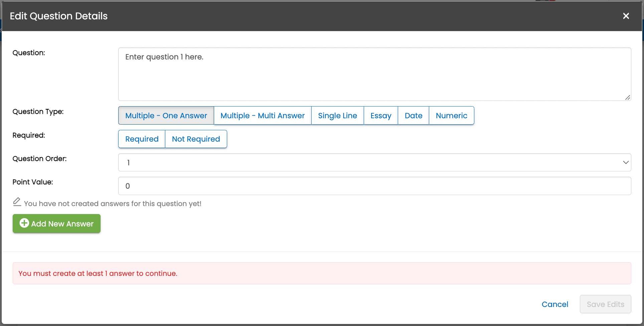
Task: Click the red answer-required error message
Action: pyautogui.click(x=98, y=274)
